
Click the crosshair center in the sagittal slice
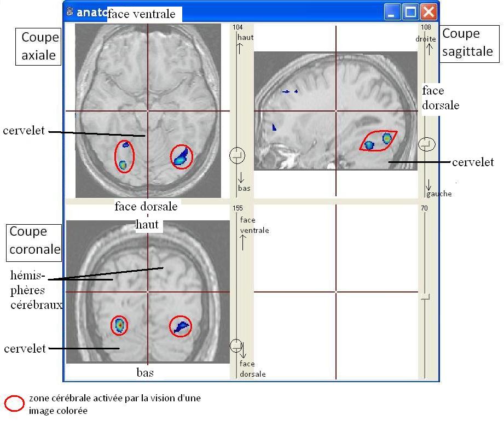pos(336,111)
